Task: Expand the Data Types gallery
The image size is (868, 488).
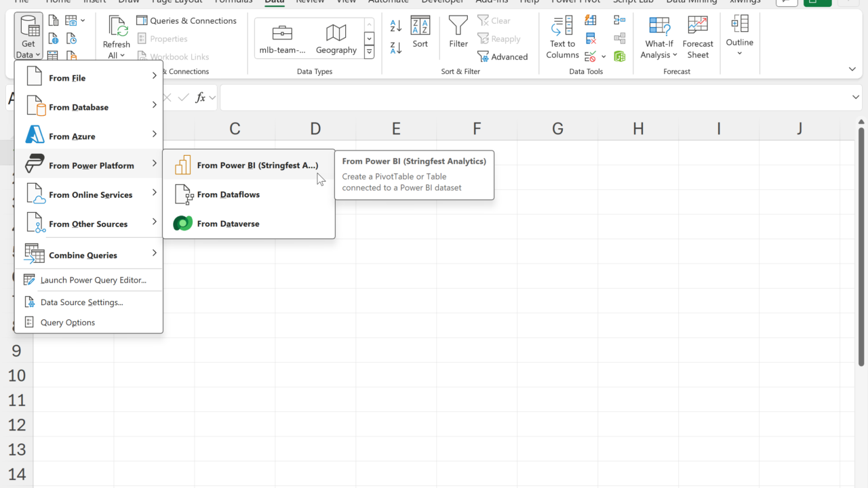Action: (x=369, y=52)
